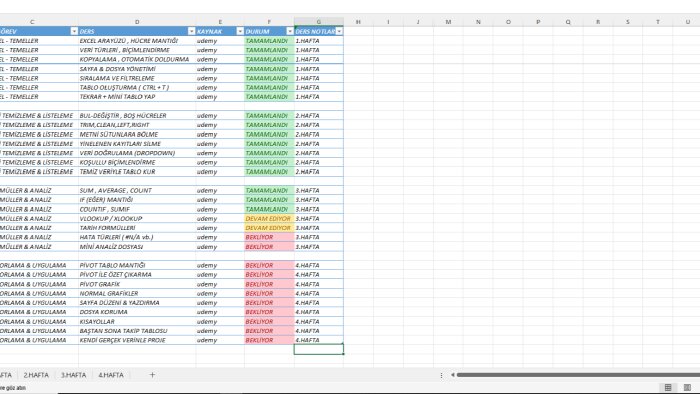Select column F header

269,21
